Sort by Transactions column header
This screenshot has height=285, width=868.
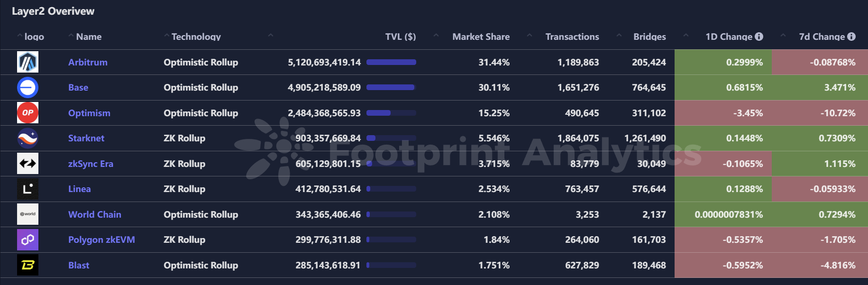coord(572,37)
